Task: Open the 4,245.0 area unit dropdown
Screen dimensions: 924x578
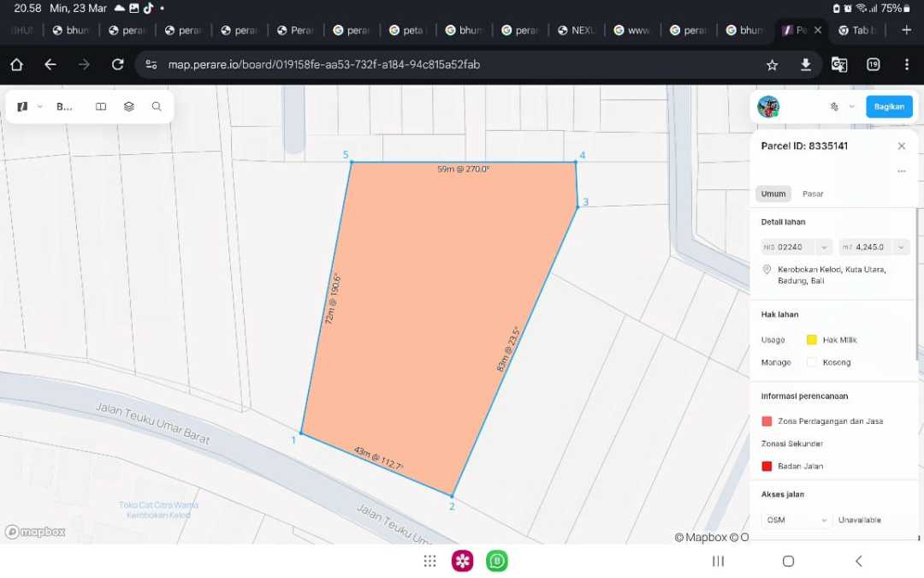Action: [900, 247]
